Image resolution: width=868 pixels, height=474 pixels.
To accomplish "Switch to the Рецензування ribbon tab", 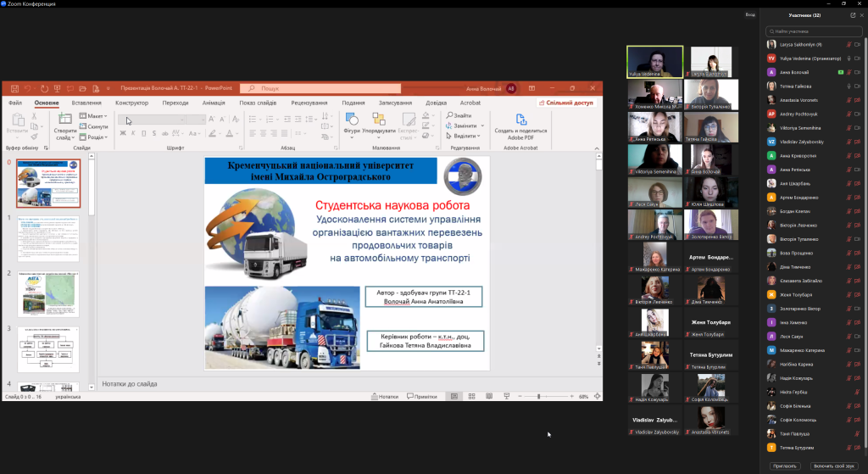I will tap(309, 103).
